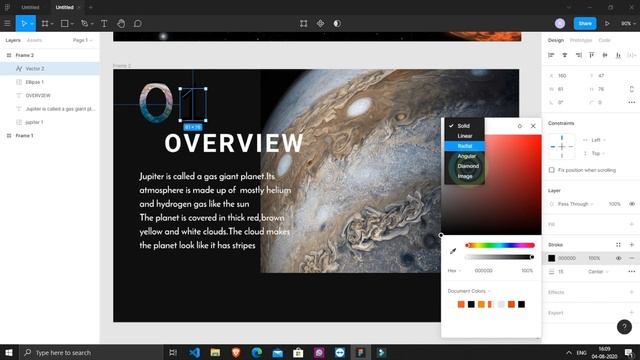Choose Solid in the fill type menu
Screen dimensions: 640x360
[x=465, y=126]
